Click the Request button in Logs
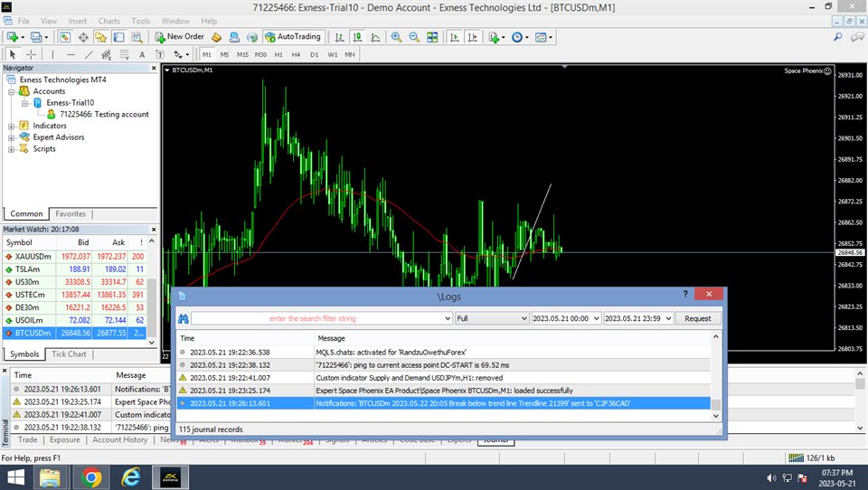Viewport: 868px width, 490px height. tap(697, 318)
